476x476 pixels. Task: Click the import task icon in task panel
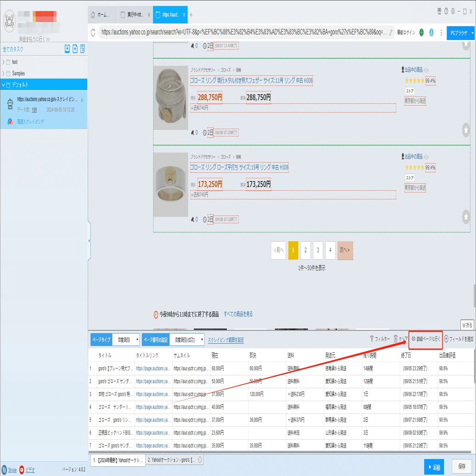pyautogui.click(x=67, y=49)
